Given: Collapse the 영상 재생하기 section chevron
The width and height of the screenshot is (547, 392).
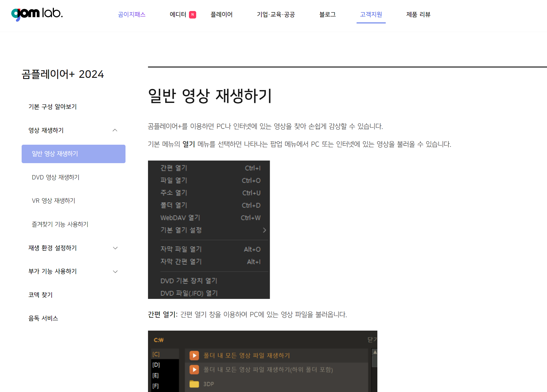Looking at the screenshot, I should [115, 130].
